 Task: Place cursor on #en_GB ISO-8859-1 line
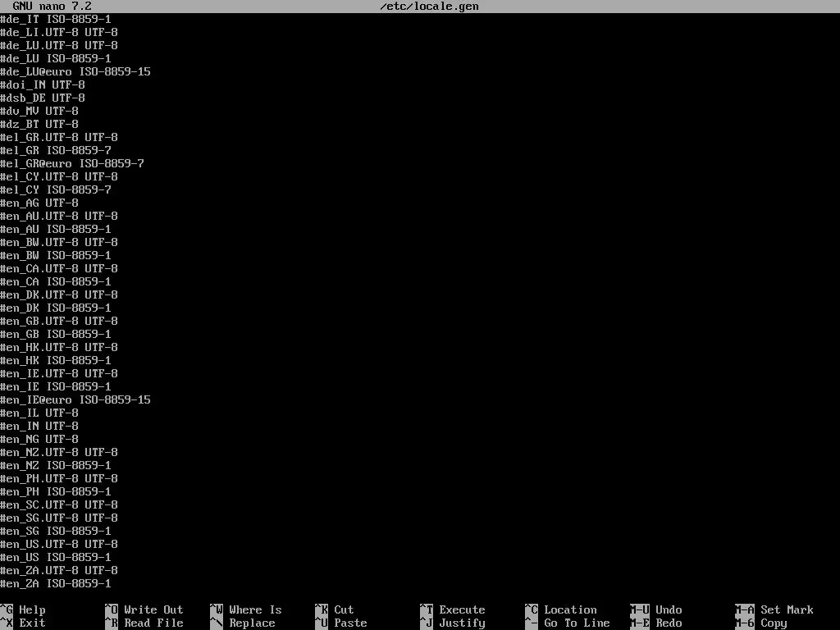pos(56,335)
